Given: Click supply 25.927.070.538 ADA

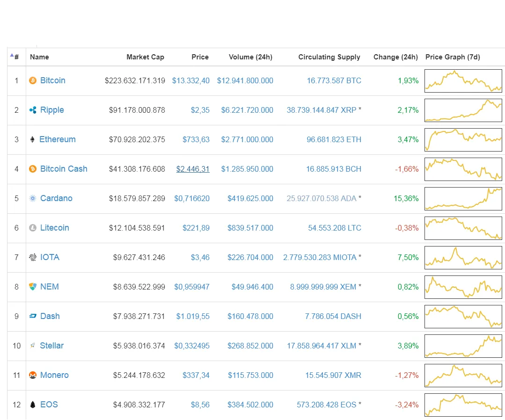Looking at the screenshot, I should [322, 198].
